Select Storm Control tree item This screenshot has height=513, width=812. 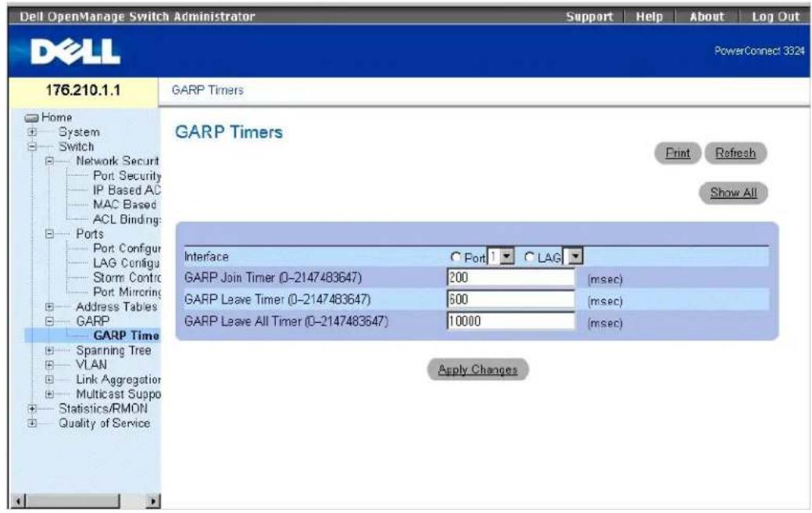(x=127, y=278)
